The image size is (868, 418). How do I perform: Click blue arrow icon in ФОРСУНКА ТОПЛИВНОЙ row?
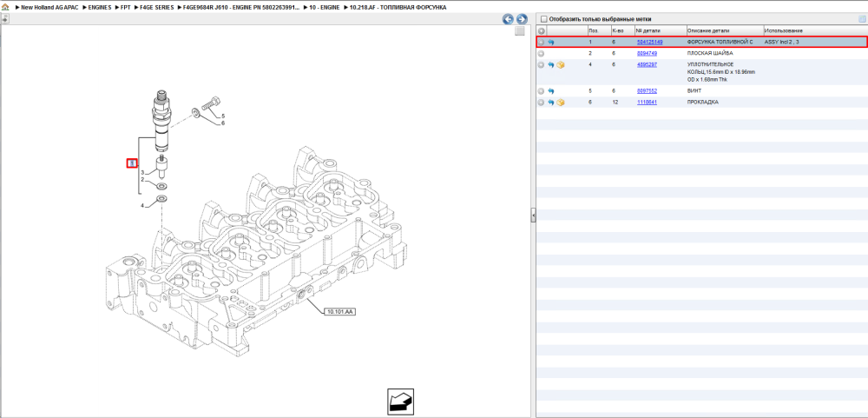pyautogui.click(x=551, y=42)
